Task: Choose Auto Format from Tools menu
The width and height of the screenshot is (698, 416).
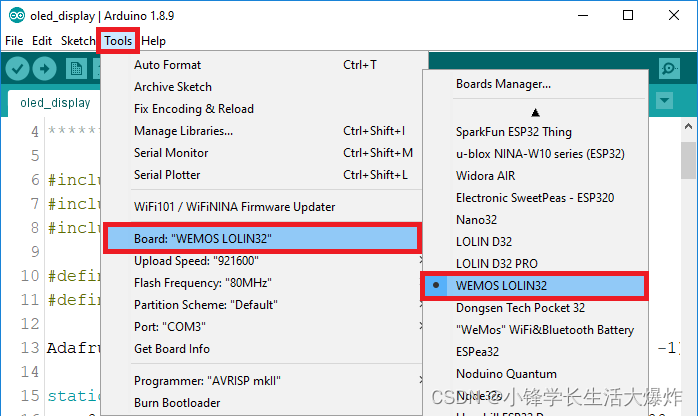Action: 262,65
